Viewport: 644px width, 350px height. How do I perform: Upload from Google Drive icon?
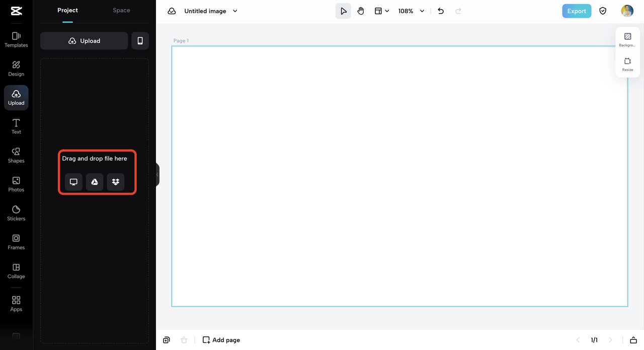click(x=95, y=182)
